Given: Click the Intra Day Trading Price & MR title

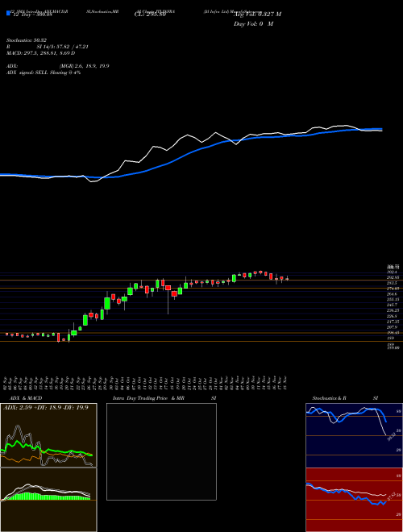Looking at the screenshot, I should [148, 398].
